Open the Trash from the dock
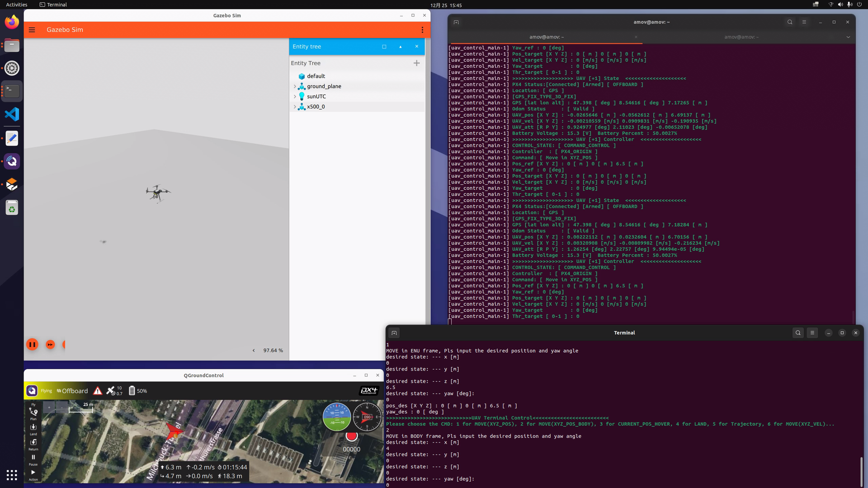The image size is (868, 488). coord(12,208)
